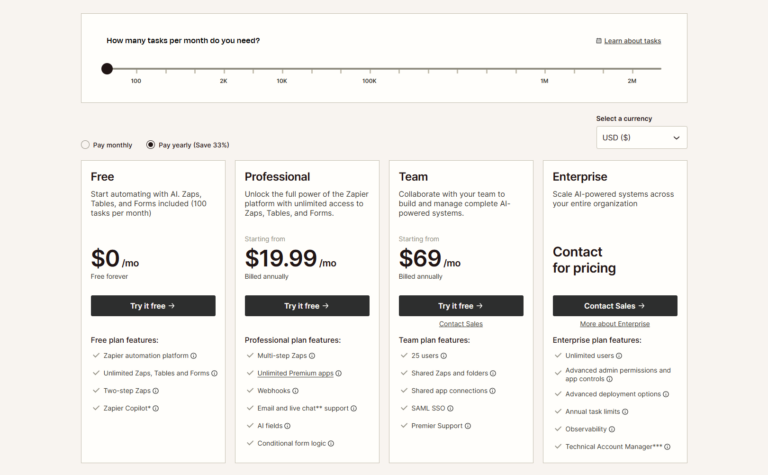Open info icon beside Webhooks
The height and width of the screenshot is (475, 768).
[x=295, y=391]
